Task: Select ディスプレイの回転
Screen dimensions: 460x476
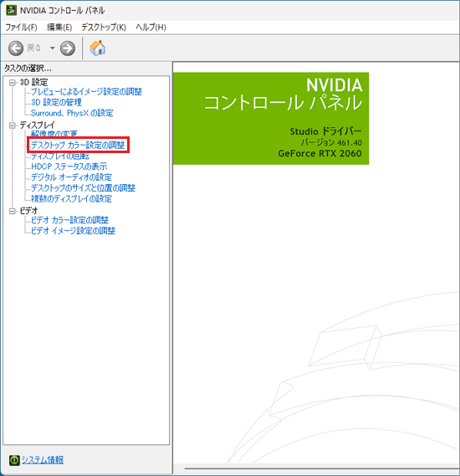Action: 60,156
